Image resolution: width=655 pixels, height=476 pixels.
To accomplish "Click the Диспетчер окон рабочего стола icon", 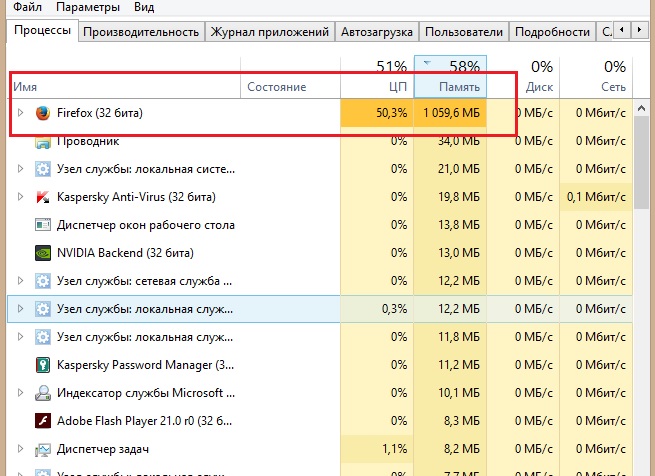I will tap(43, 225).
